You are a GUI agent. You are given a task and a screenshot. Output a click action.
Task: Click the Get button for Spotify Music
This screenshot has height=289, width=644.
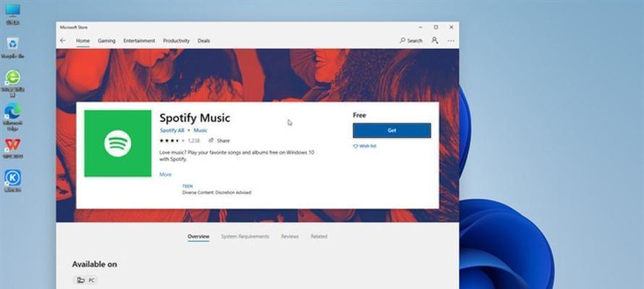[391, 130]
